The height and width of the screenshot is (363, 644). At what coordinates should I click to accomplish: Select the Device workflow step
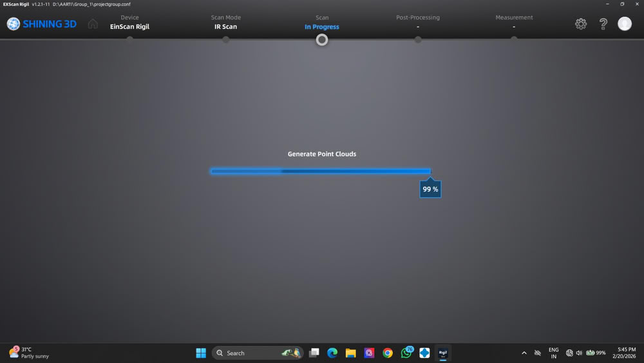pos(129,22)
